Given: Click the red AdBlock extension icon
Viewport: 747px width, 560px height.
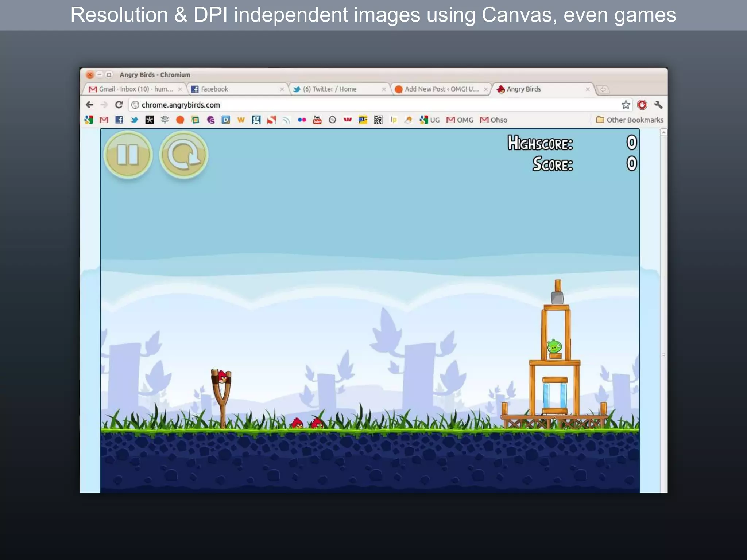Looking at the screenshot, I should (x=642, y=105).
